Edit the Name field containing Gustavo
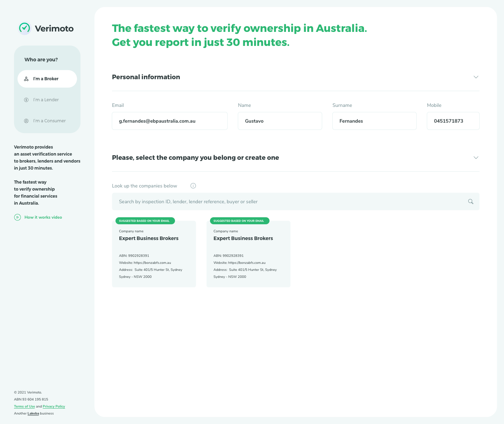 280,121
